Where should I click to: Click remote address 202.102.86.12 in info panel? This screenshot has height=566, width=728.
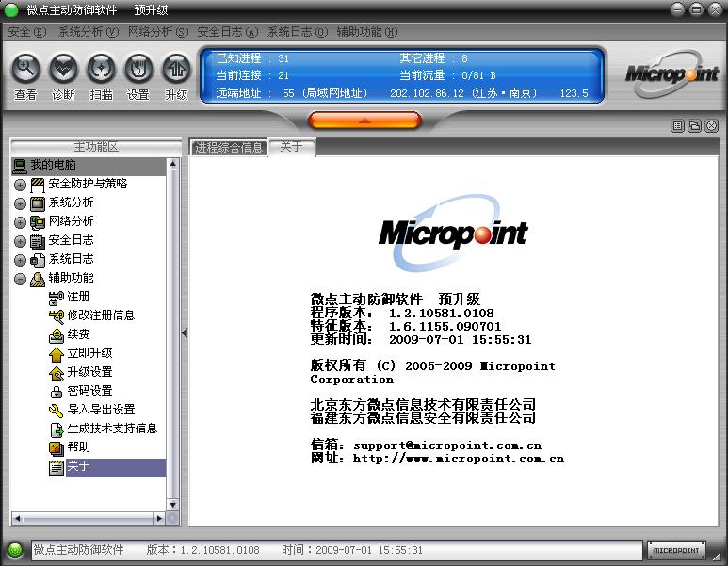point(427,93)
